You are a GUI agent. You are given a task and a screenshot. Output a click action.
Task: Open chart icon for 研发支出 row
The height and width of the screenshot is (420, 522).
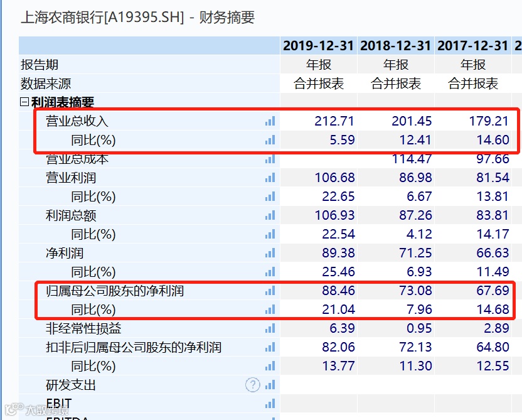[270, 385]
